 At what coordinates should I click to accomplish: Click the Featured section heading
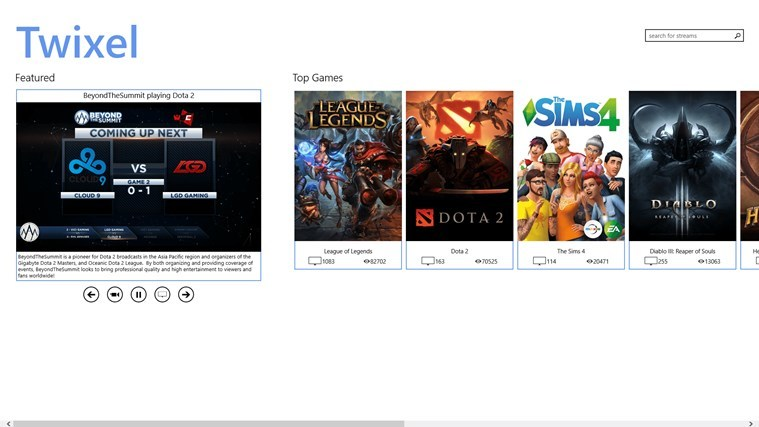(x=35, y=77)
